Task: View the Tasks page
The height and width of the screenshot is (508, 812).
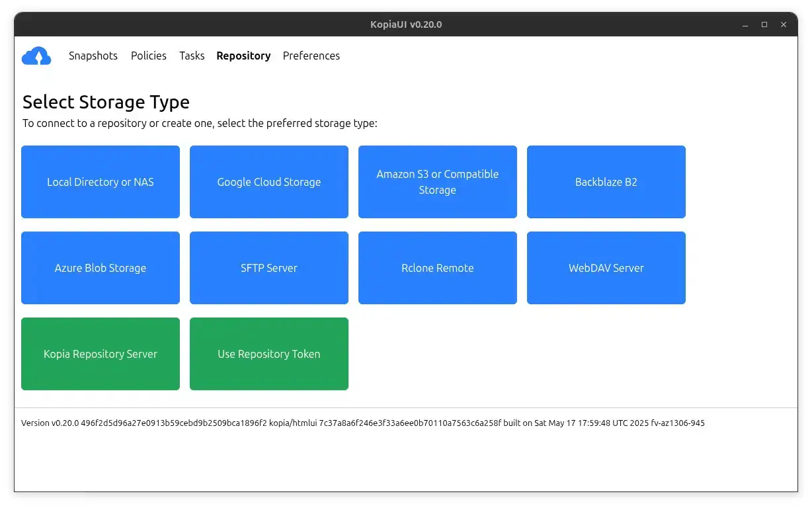Action: point(192,56)
